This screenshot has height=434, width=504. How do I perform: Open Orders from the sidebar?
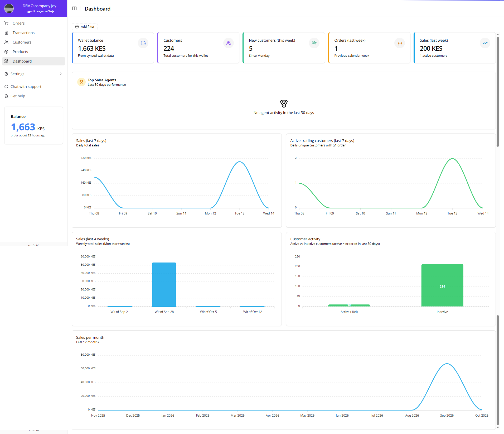coord(33,23)
